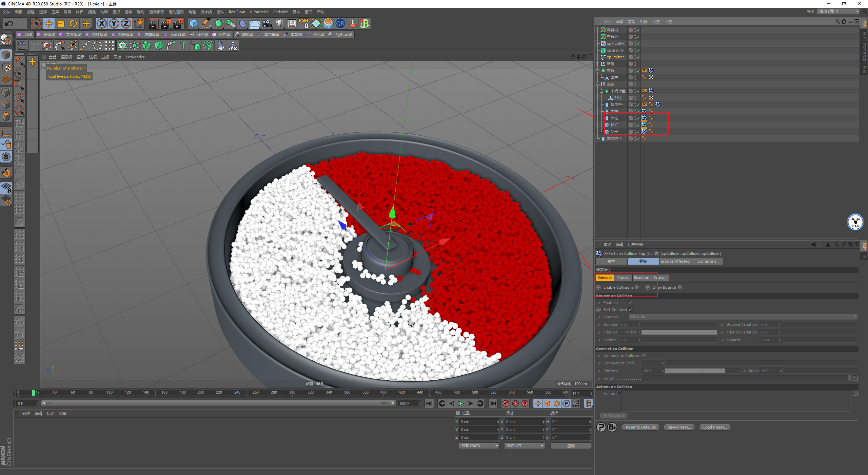Check the Draw Bounds checkbox
The image size is (868, 475).
(680, 287)
